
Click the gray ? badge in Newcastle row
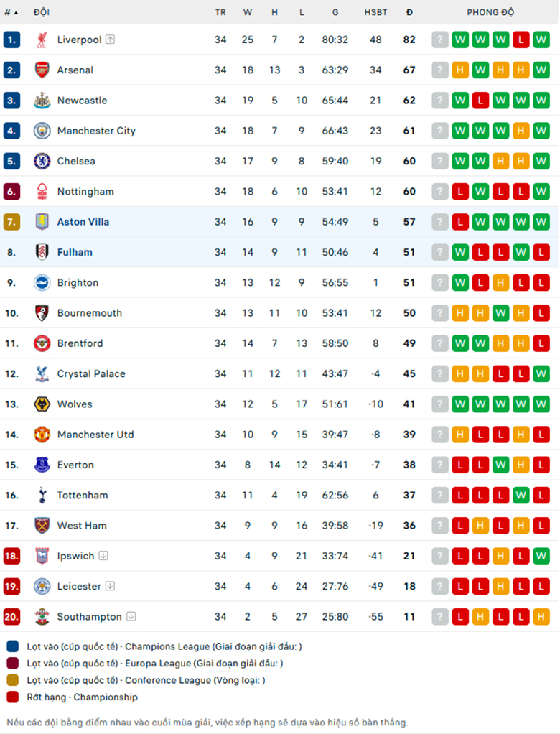pyautogui.click(x=440, y=100)
